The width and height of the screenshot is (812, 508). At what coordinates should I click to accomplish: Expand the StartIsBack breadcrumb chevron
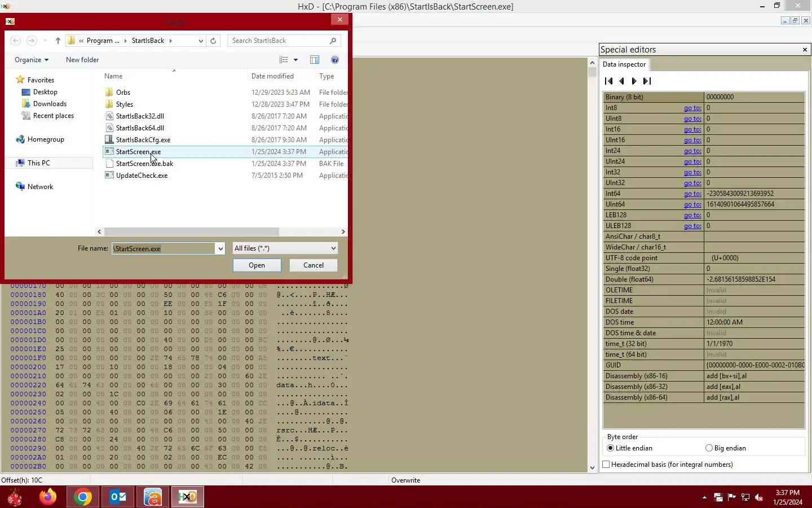(171, 41)
